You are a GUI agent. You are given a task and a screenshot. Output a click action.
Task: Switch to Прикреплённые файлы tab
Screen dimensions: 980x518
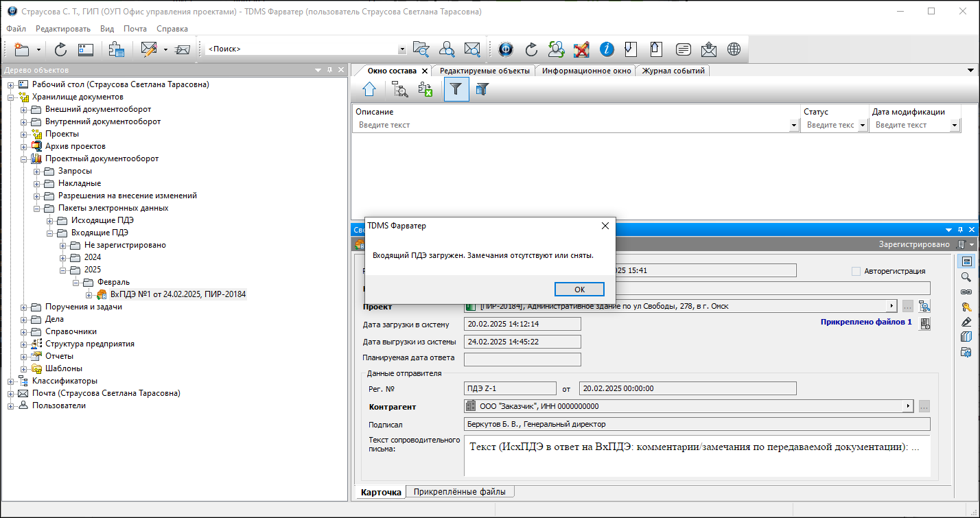click(460, 491)
